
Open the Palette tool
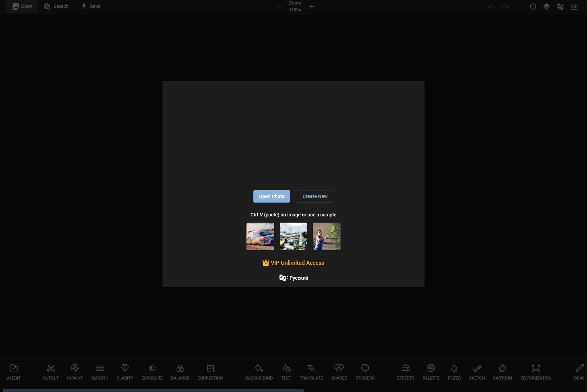pos(431,372)
